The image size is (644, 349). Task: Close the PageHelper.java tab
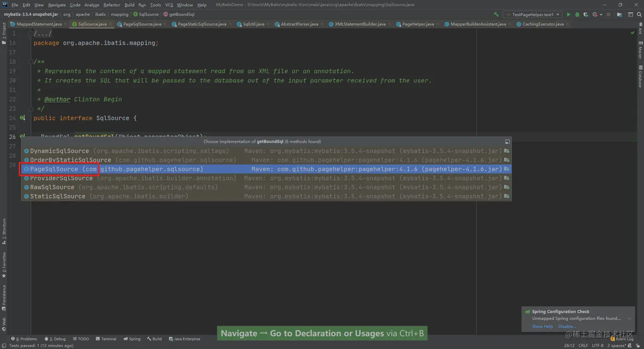click(x=437, y=24)
